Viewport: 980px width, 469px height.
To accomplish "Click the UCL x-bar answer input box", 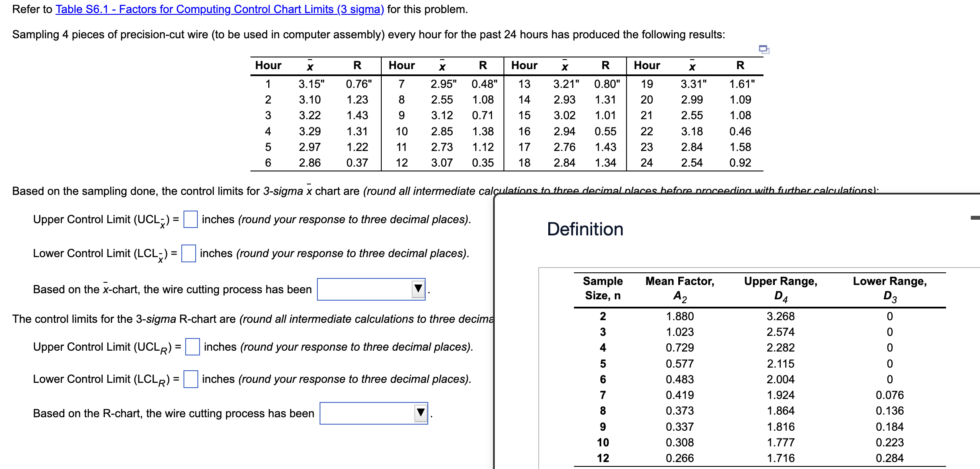I will [x=190, y=219].
